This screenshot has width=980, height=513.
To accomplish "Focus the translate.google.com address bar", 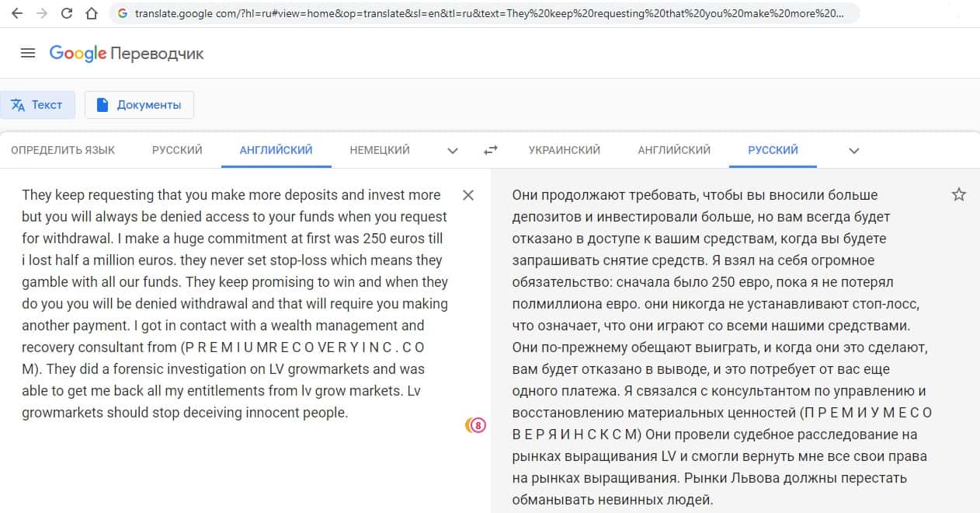I will 485,13.
